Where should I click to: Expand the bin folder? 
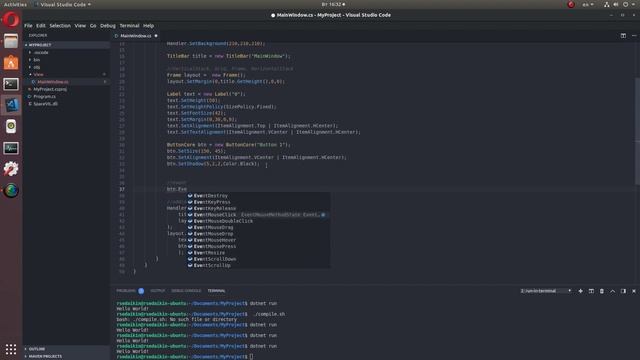[x=37, y=60]
